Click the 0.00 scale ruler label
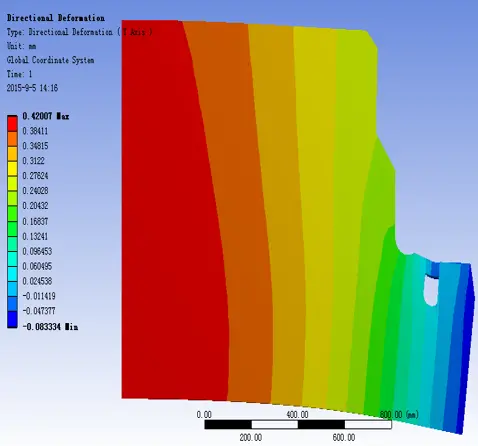Screen dimensions: 478x446 point(204,415)
